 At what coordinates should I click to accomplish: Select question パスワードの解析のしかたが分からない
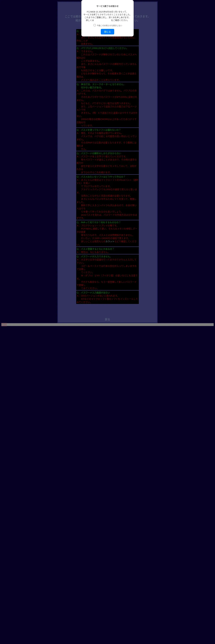pos(99,153)
